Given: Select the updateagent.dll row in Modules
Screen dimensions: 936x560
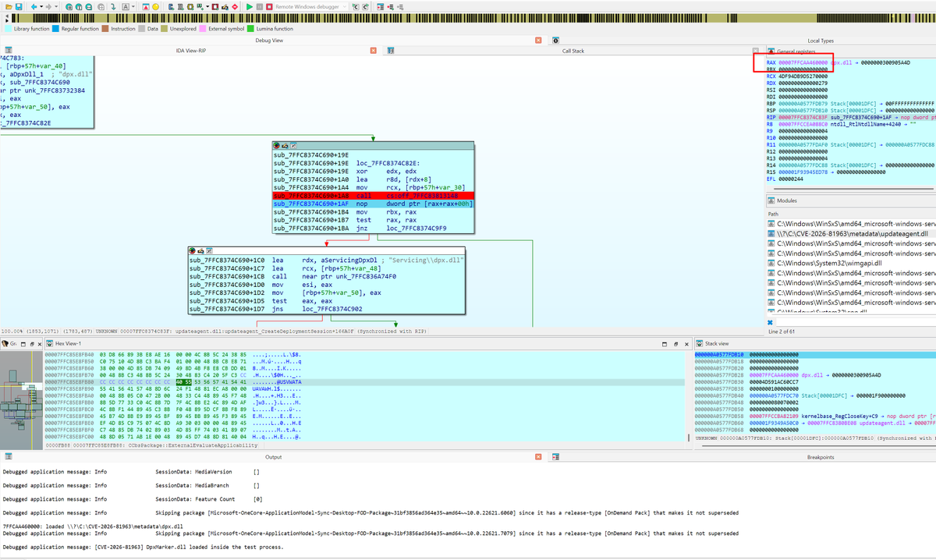Looking at the screenshot, I should point(851,233).
